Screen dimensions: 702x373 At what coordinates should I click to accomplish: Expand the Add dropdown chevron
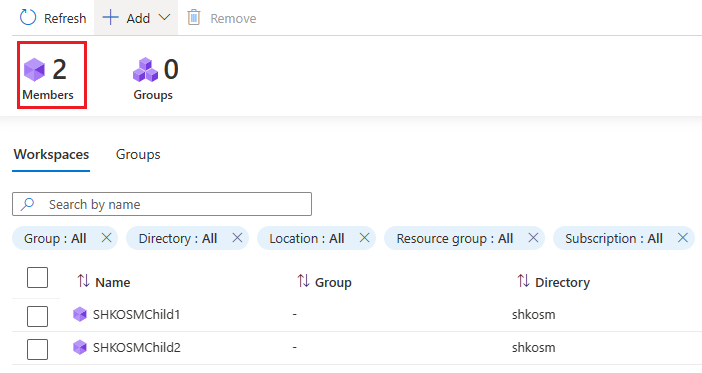point(164,17)
